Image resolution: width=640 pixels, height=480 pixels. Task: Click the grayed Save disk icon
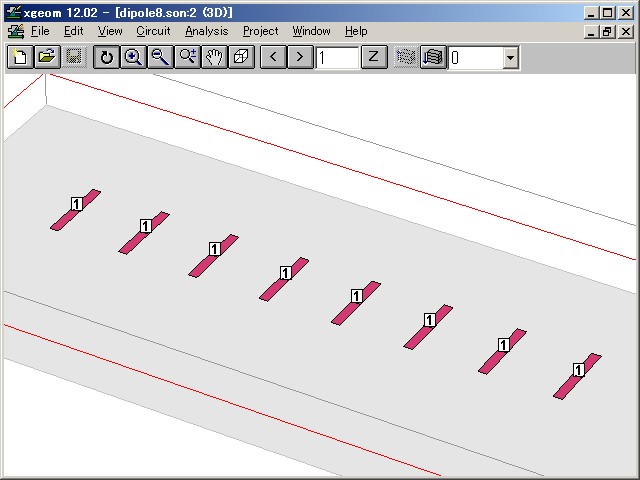[x=74, y=57]
